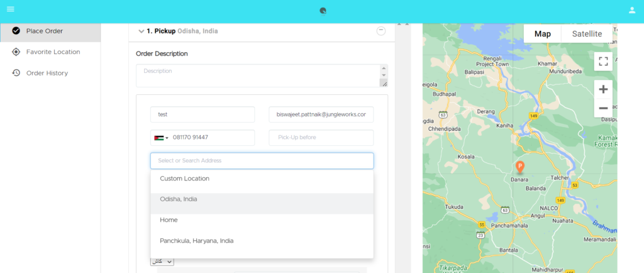Click the email field with biswajeet.pattnaik
The width and height of the screenshot is (644, 273).
(321, 114)
